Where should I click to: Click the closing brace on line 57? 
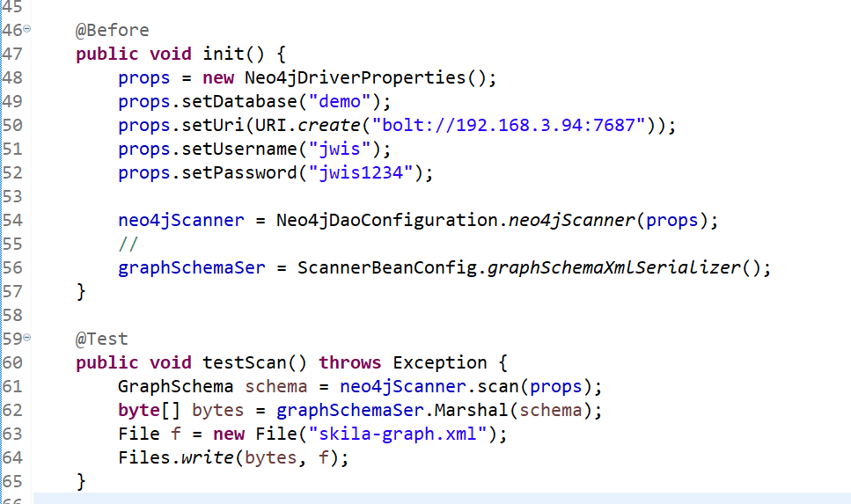pyautogui.click(x=81, y=292)
